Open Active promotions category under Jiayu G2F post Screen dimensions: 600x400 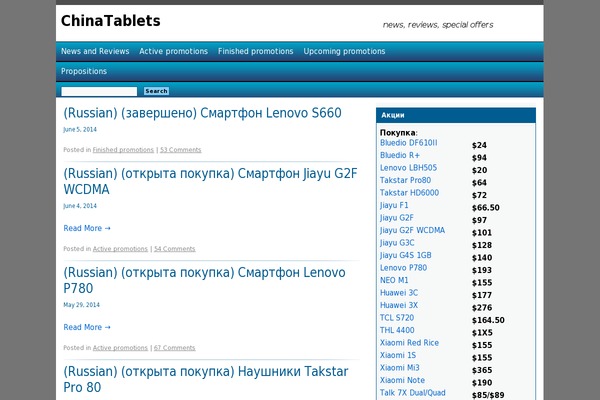coord(120,249)
